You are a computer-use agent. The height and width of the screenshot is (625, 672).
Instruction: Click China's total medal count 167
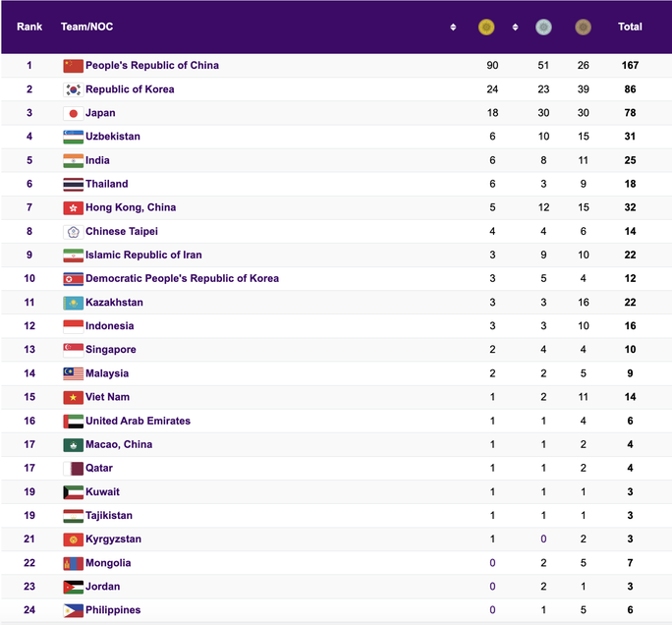tap(630, 66)
